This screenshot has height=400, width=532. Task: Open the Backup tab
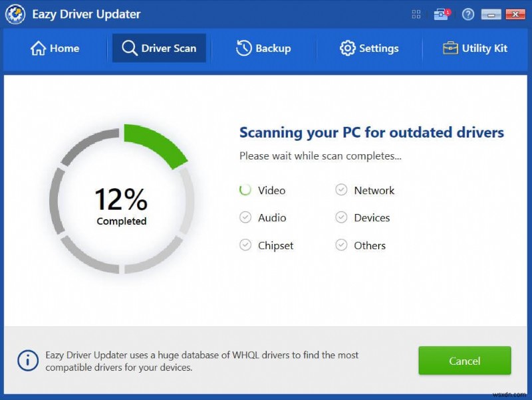[264, 48]
